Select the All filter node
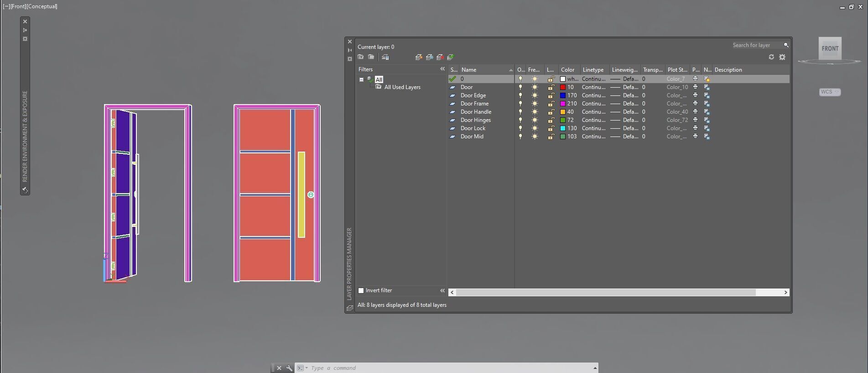868x373 pixels. [x=379, y=79]
